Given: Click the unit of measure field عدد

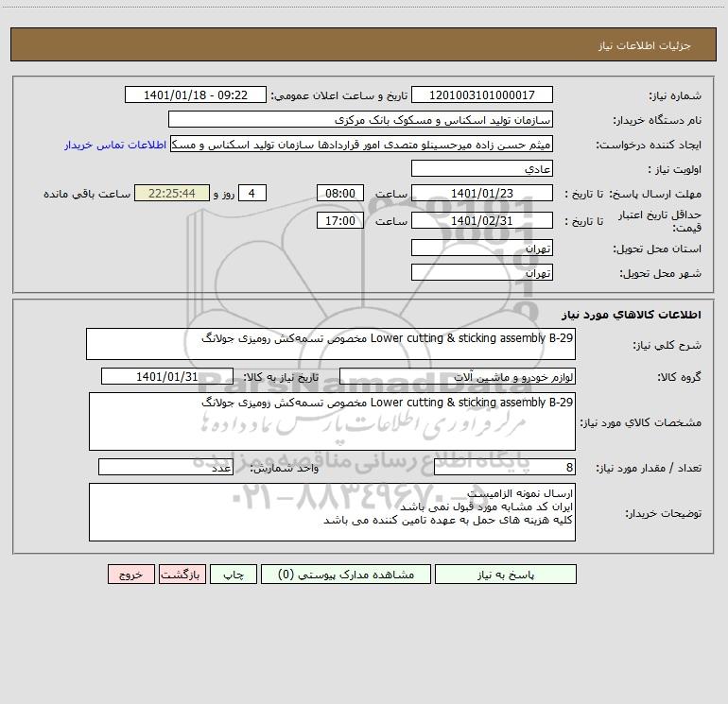Looking at the screenshot, I should [x=165, y=467].
